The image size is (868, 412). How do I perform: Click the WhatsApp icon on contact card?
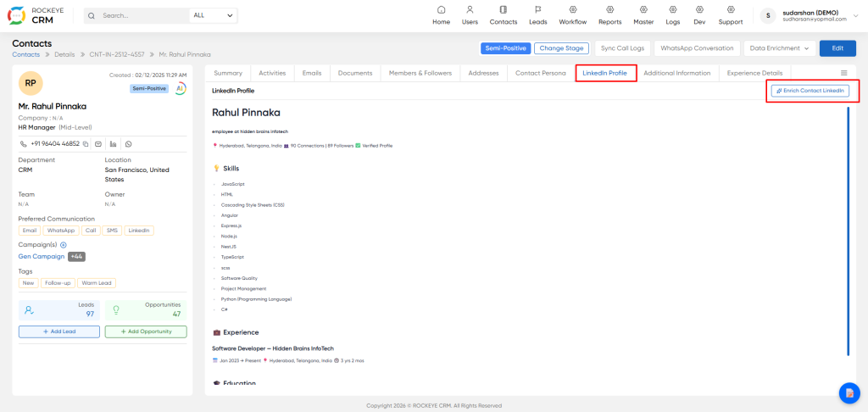129,144
